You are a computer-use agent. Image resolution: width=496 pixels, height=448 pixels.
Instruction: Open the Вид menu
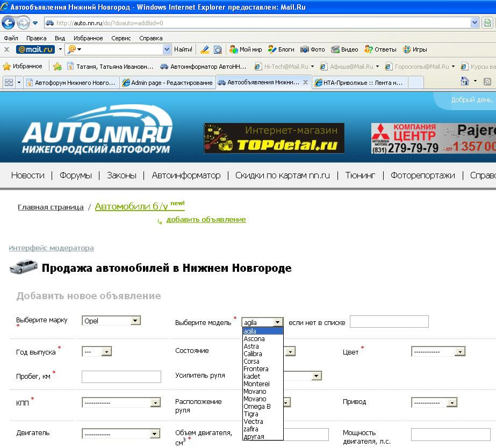(60, 38)
